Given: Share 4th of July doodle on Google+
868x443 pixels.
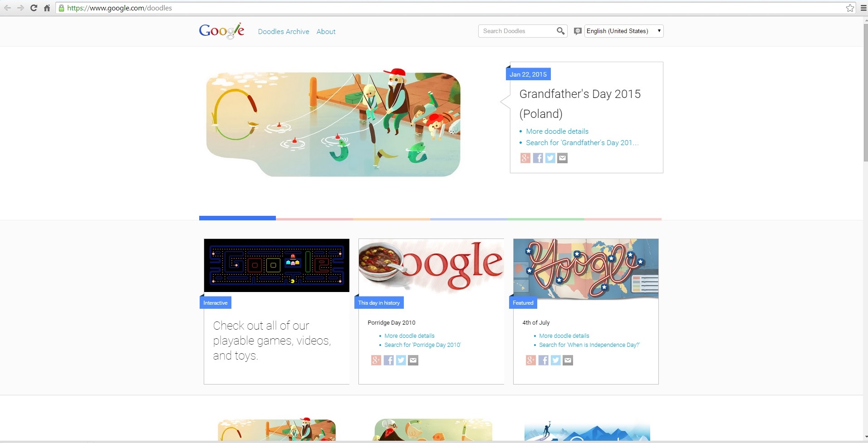Looking at the screenshot, I should coord(531,360).
